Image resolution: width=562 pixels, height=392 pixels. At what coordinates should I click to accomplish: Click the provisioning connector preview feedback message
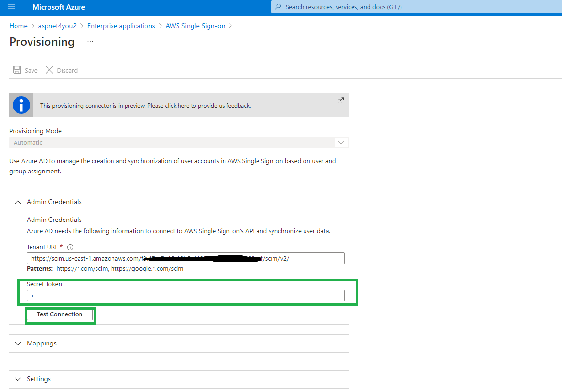[145, 106]
